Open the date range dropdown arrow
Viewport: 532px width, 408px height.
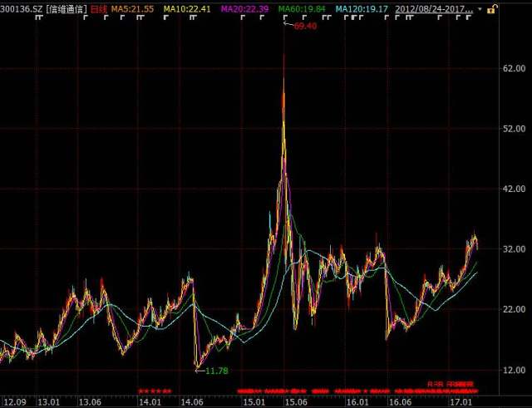click(x=479, y=8)
